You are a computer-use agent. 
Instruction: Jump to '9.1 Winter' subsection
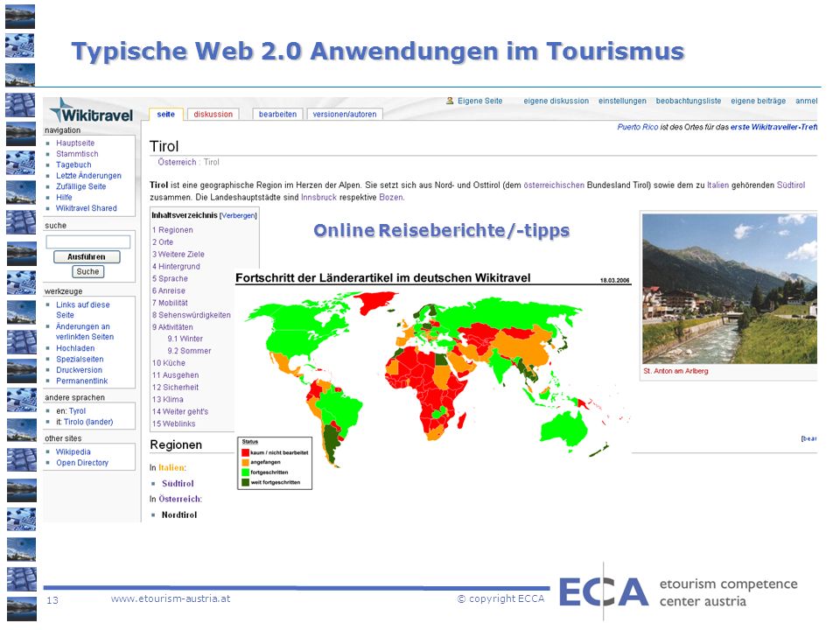coord(185,339)
